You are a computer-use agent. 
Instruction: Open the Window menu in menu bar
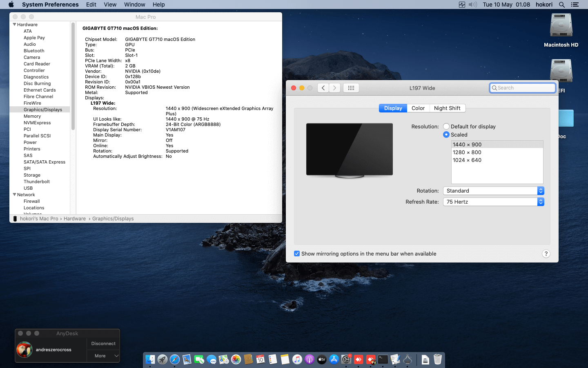134,4
